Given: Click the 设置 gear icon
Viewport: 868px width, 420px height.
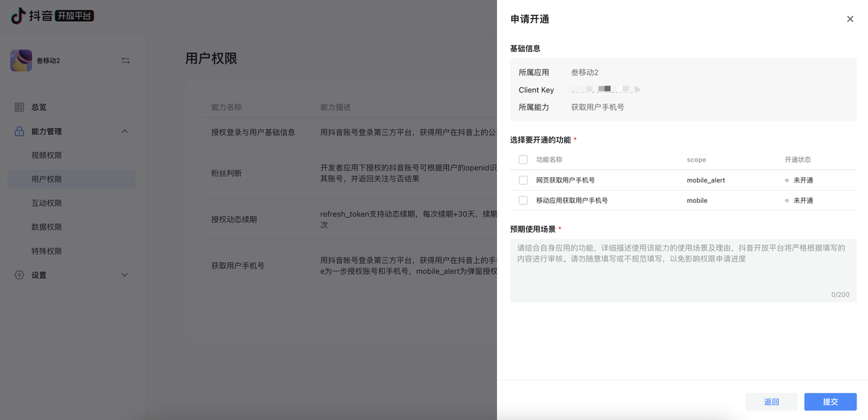Looking at the screenshot, I should [x=19, y=275].
